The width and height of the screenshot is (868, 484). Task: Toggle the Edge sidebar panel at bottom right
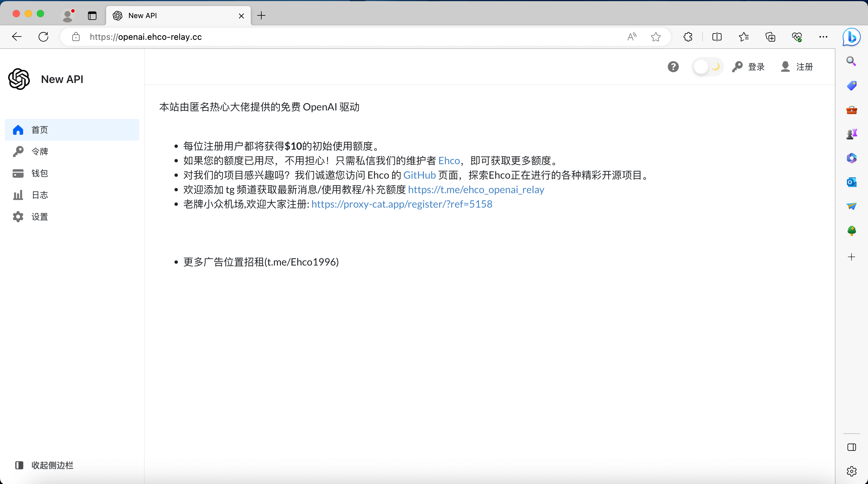point(851,447)
